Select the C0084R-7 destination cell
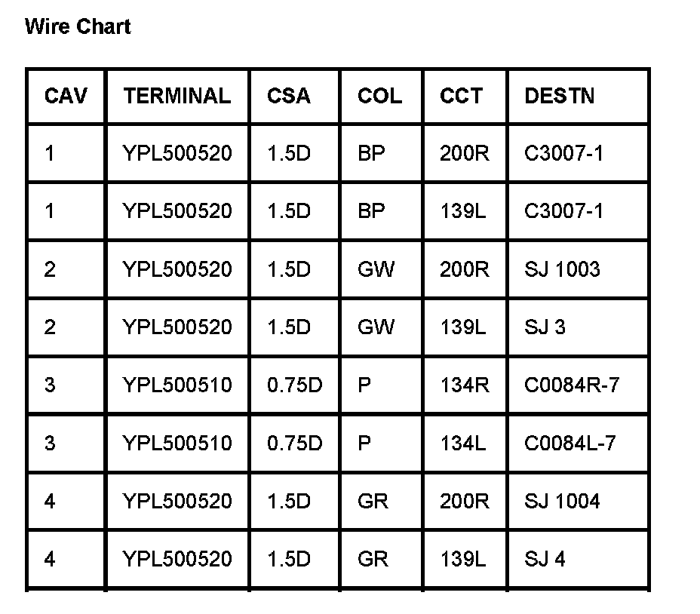 pyautogui.click(x=572, y=385)
